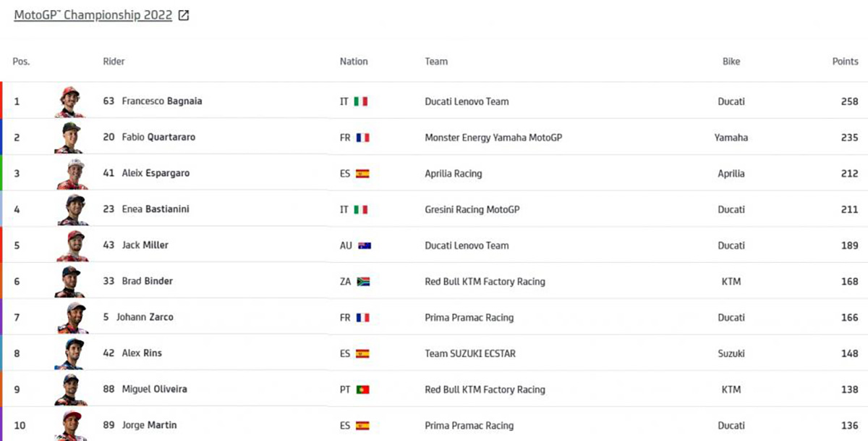Open MotoGP Championship 2022 link

93,15
